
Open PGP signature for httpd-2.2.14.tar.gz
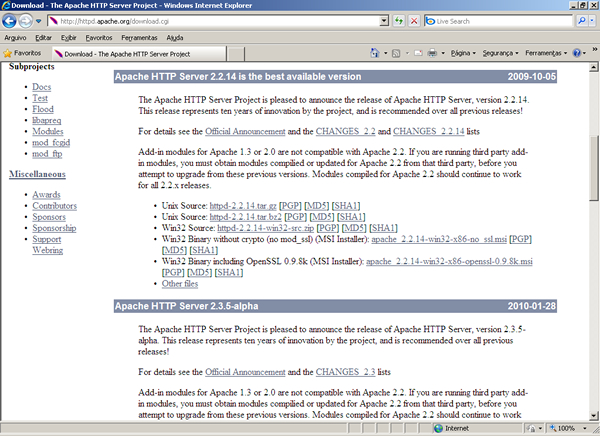coord(290,206)
